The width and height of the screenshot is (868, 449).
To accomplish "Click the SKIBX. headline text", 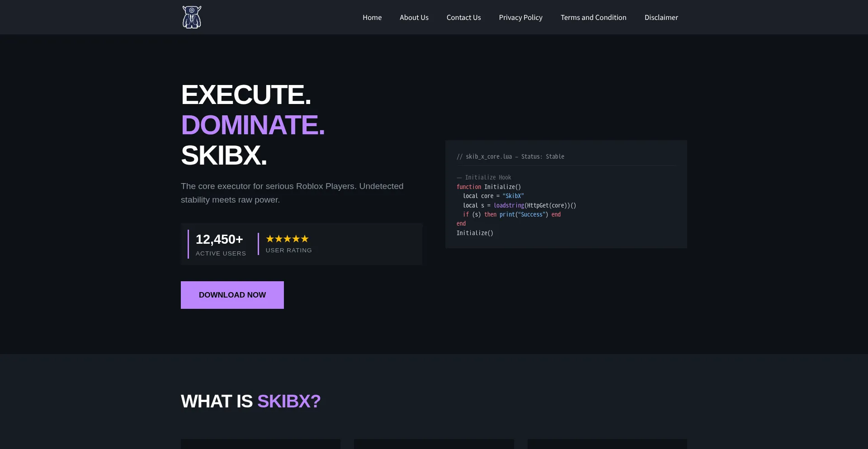I will pyautogui.click(x=224, y=155).
